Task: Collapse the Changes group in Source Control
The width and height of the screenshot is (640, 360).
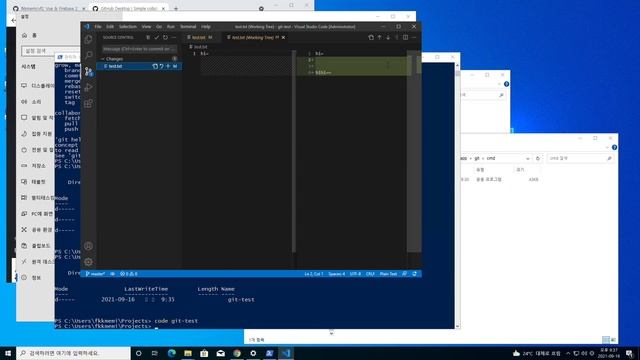Action: [x=102, y=59]
